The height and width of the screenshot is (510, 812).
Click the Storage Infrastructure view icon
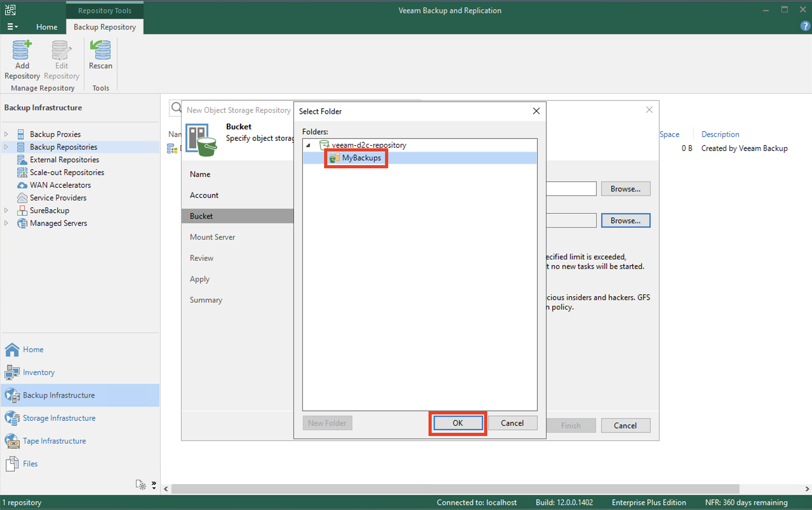(x=12, y=418)
